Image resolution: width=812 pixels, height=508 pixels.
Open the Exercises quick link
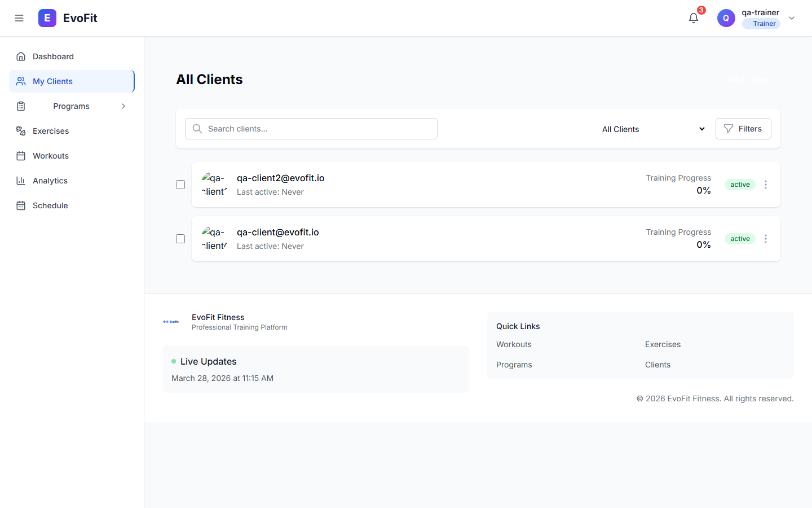663,344
